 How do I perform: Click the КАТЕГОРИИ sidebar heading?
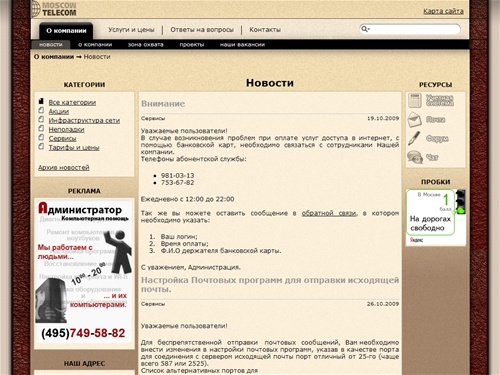[84, 85]
